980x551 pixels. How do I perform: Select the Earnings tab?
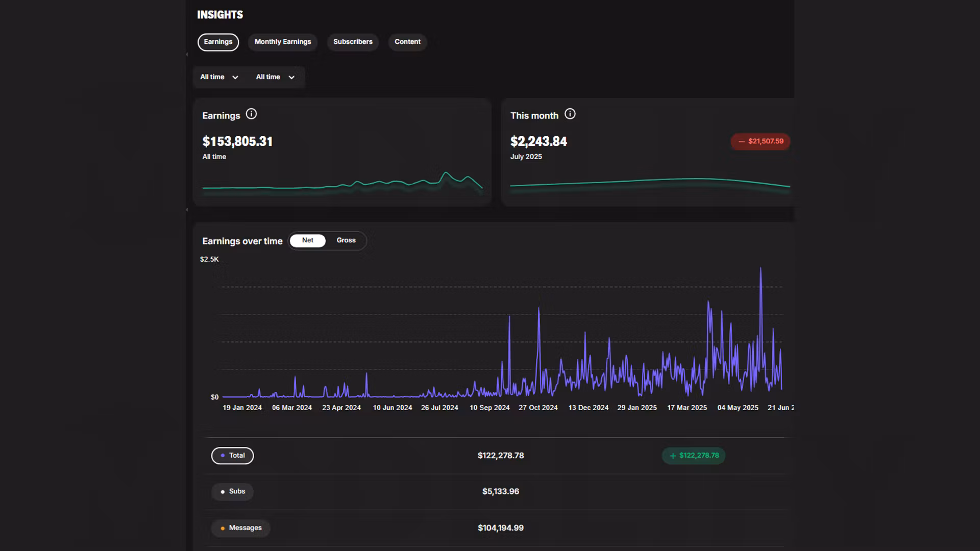tap(218, 42)
